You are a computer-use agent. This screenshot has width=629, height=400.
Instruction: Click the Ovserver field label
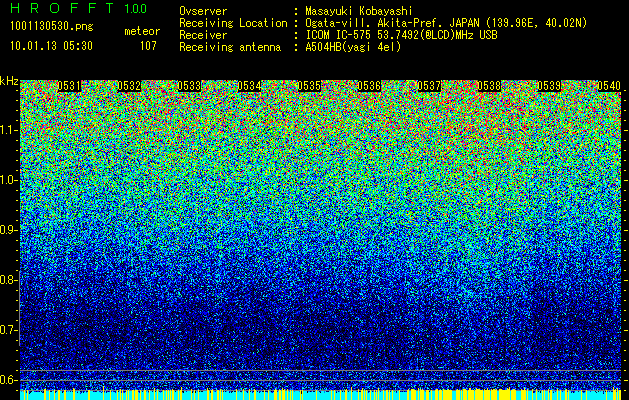[203, 11]
